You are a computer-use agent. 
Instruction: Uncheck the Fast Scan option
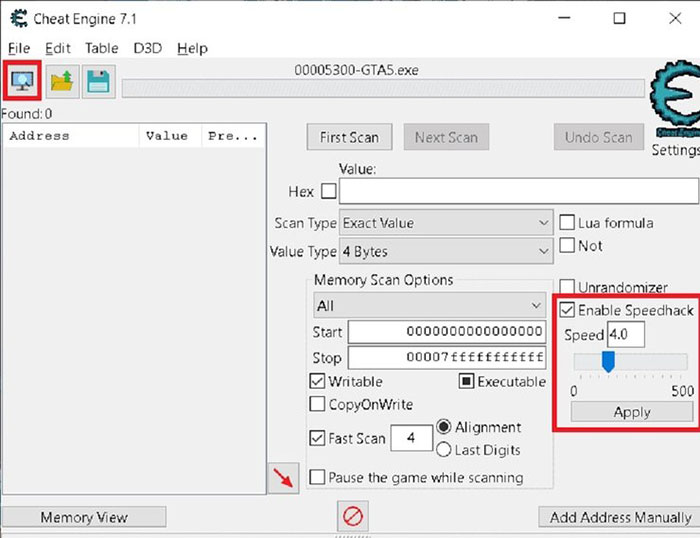pos(317,438)
